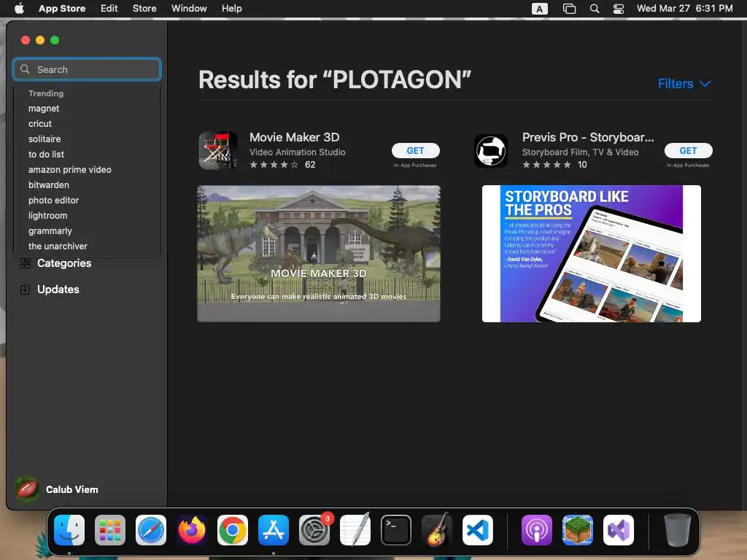
Task: Open the Movie Maker 3D title link
Action: (295, 137)
